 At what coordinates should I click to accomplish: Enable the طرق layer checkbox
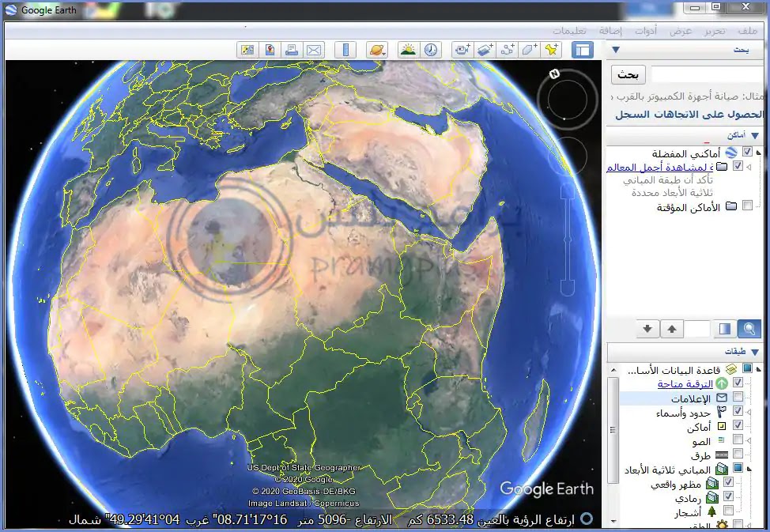coord(738,454)
